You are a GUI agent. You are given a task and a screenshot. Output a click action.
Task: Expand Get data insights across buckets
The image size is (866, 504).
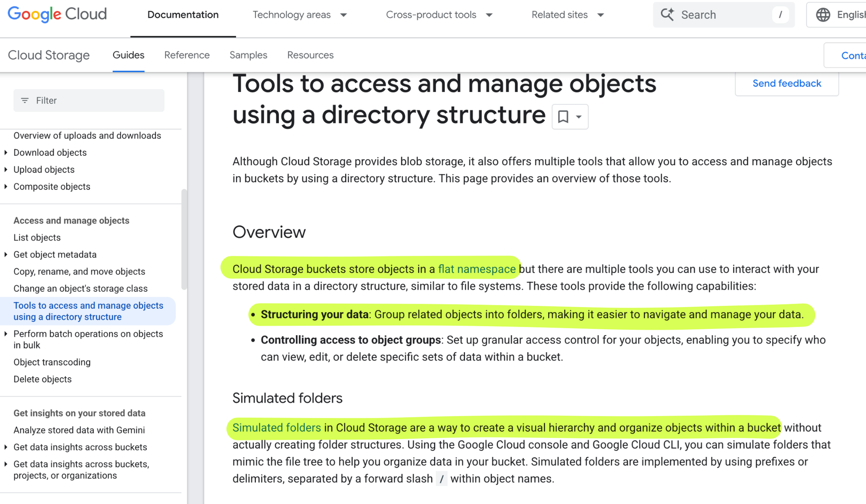click(x=6, y=447)
